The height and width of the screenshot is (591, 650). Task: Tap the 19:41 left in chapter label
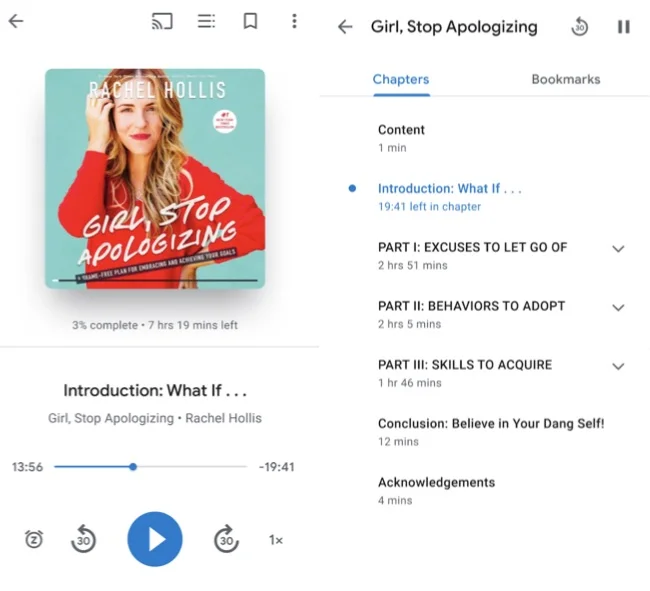coord(429,206)
